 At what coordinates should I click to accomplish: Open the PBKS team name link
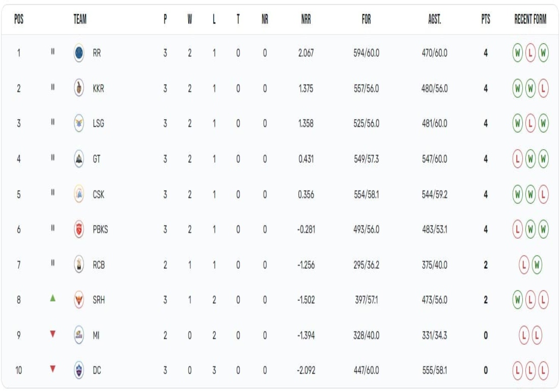coord(100,229)
